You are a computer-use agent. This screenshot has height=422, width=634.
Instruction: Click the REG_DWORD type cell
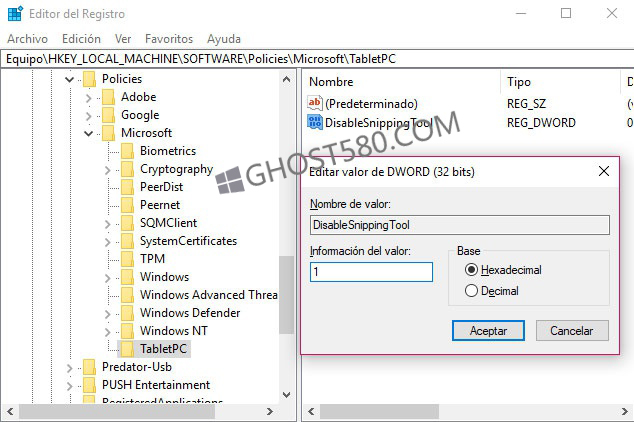541,122
